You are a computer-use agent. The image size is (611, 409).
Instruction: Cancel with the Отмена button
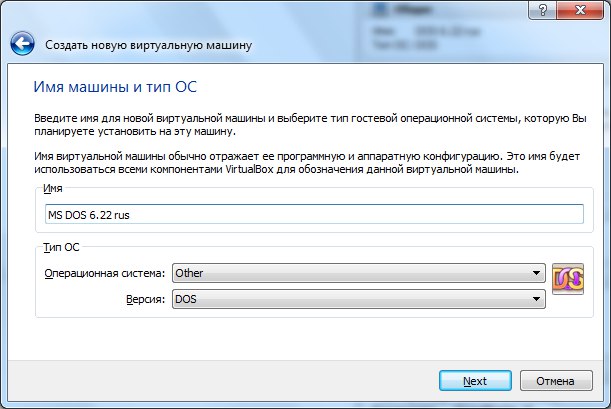556,381
